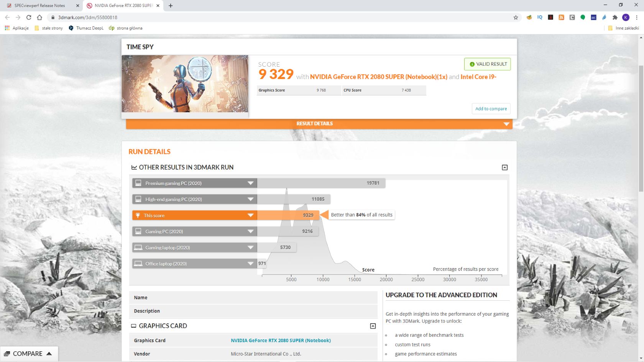
Task: Click the blue bird extension icon
Action: click(604, 17)
